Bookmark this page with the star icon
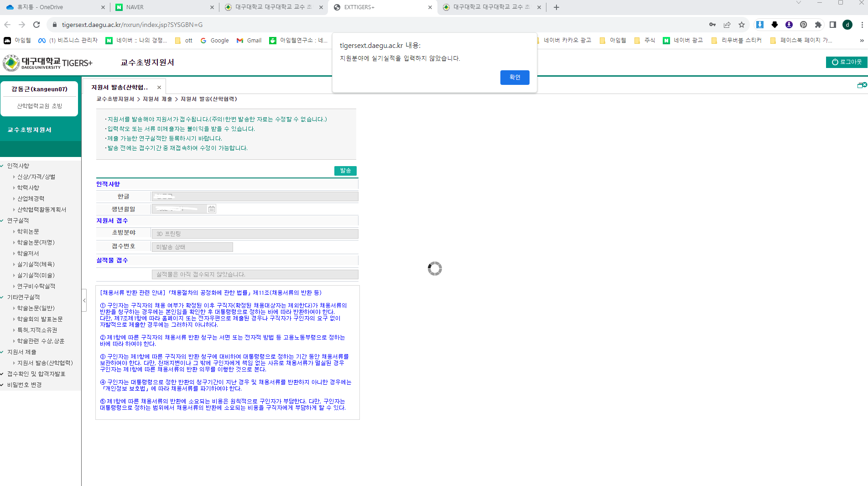This screenshot has height=486, width=868. click(x=742, y=25)
